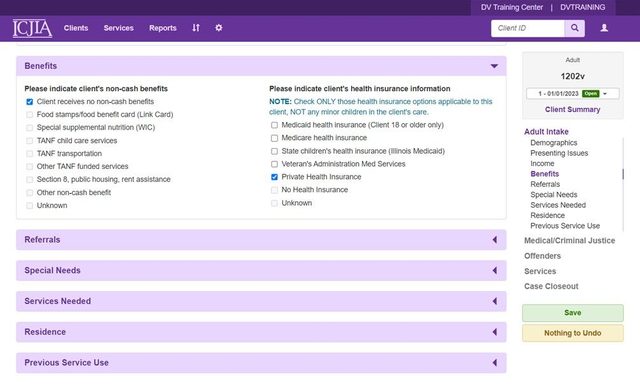The height and width of the screenshot is (387, 640).
Task: Check Other non-cash benefit
Action: click(x=29, y=193)
